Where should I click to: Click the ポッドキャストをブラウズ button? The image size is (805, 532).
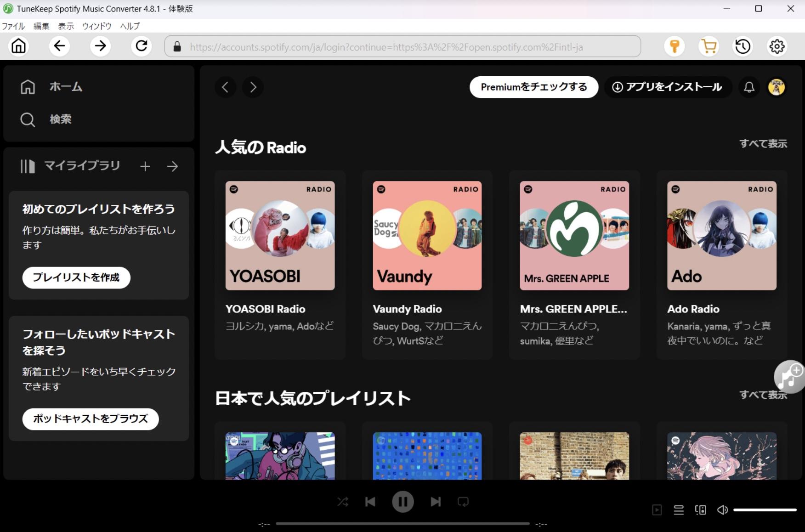91,419
